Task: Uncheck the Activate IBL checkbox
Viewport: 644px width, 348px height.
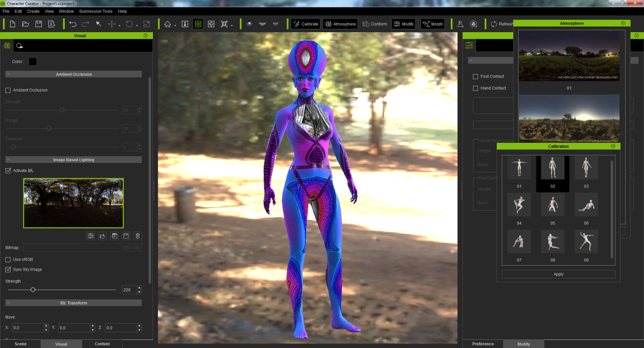Action: point(8,171)
